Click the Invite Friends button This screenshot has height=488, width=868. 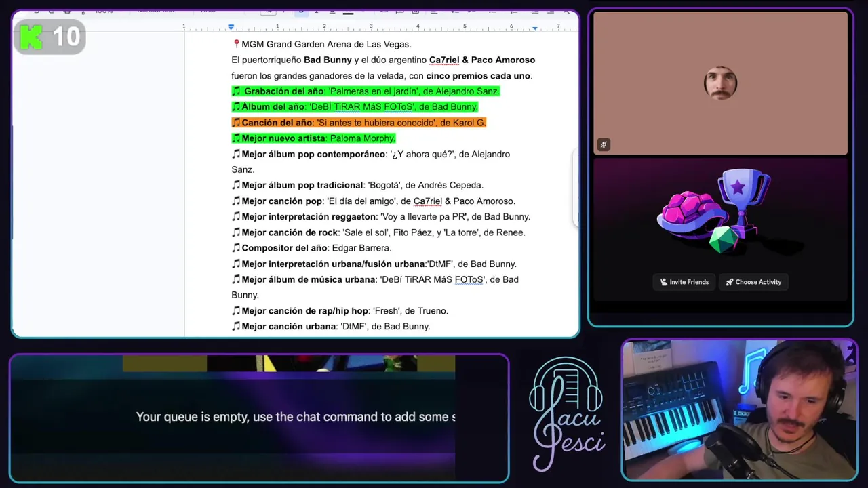(684, 282)
